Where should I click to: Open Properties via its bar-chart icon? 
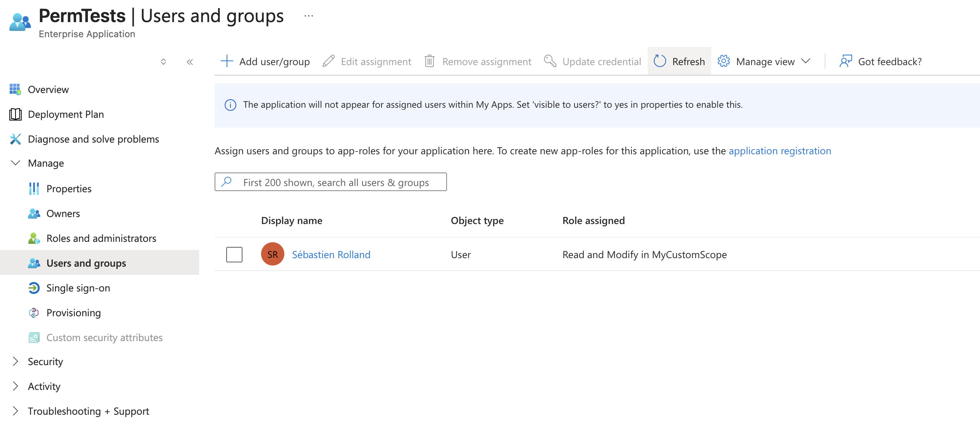pyautogui.click(x=34, y=188)
